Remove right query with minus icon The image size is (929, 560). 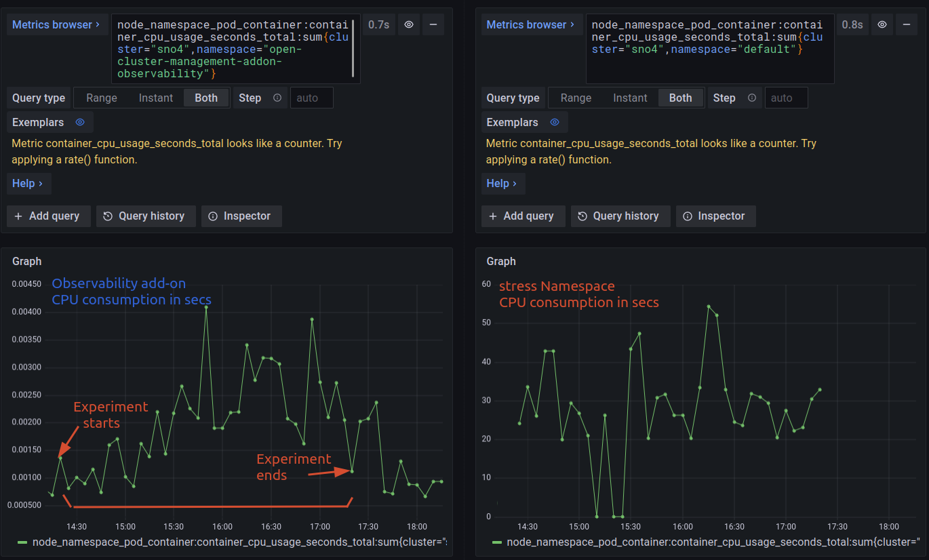pos(907,24)
